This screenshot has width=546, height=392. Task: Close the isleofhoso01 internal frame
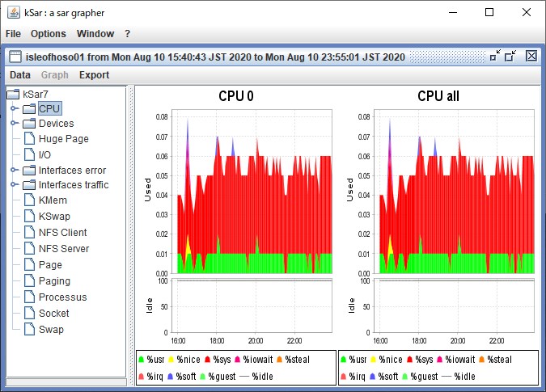pos(531,56)
